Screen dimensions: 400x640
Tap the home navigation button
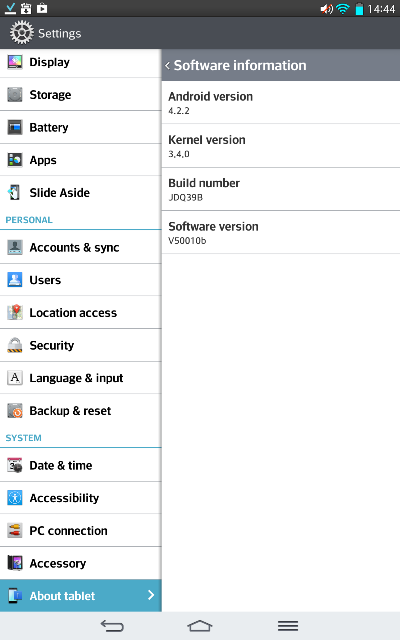[x=200, y=626]
